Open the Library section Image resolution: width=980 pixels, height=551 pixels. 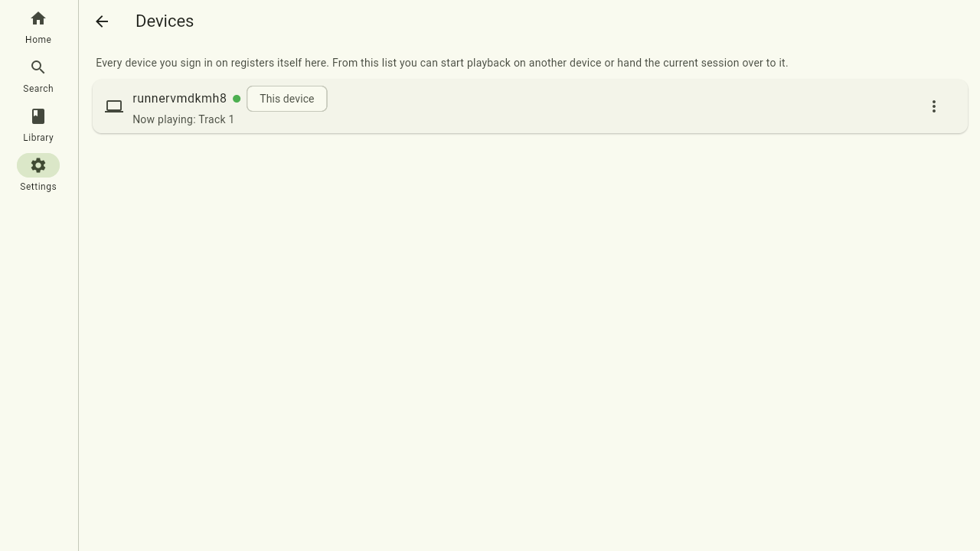pyautogui.click(x=38, y=126)
